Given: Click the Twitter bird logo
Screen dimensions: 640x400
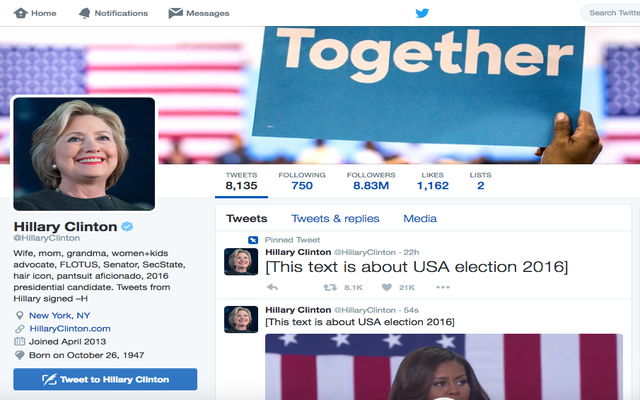Looking at the screenshot, I should [x=422, y=13].
